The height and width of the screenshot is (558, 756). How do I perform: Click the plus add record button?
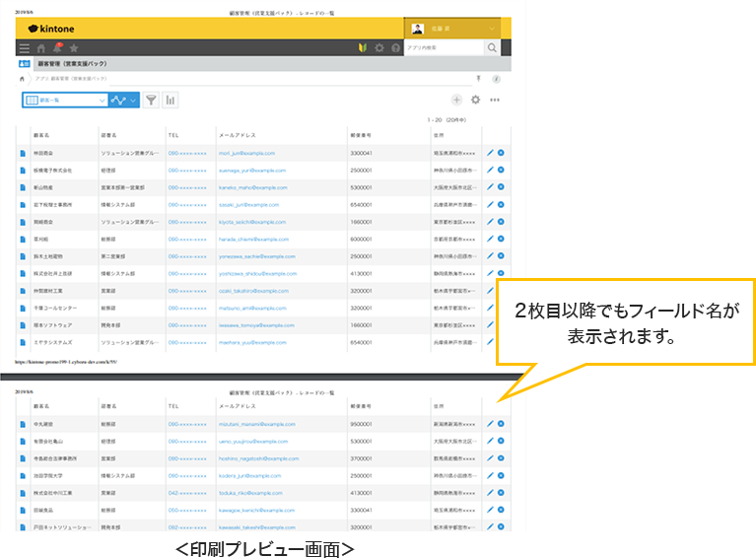point(456,100)
